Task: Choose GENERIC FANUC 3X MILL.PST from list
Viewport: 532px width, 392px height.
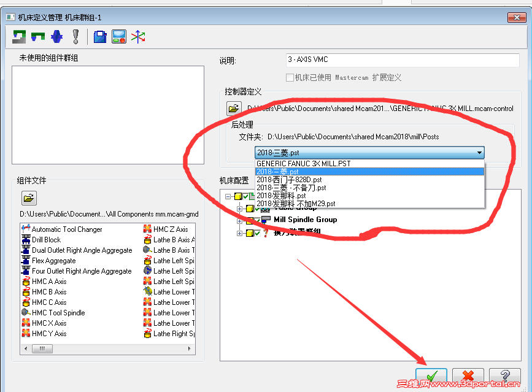Action: pyautogui.click(x=369, y=164)
